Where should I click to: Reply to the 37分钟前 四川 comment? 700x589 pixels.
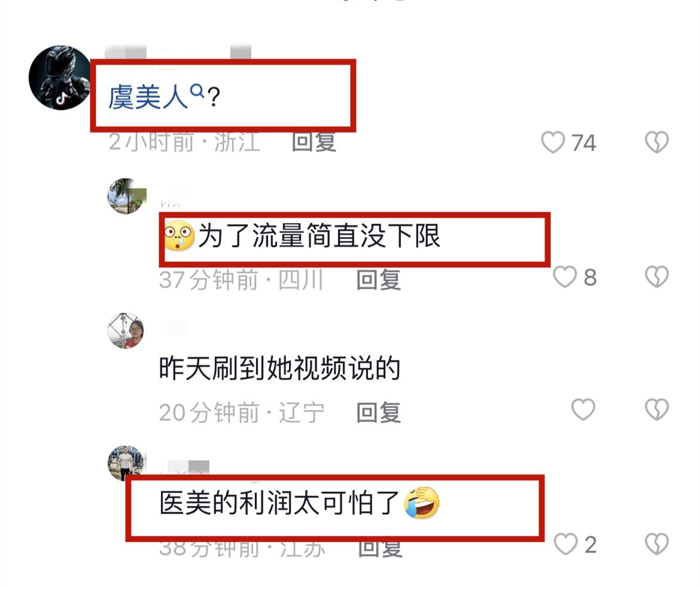[379, 280]
